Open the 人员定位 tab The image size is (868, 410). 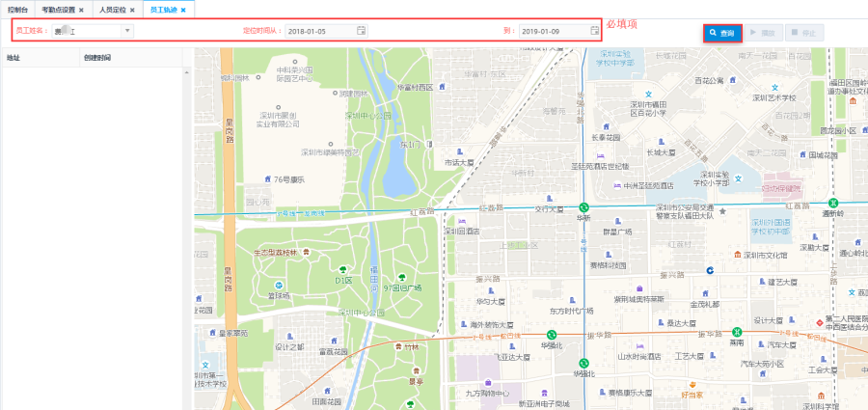pyautogui.click(x=113, y=9)
